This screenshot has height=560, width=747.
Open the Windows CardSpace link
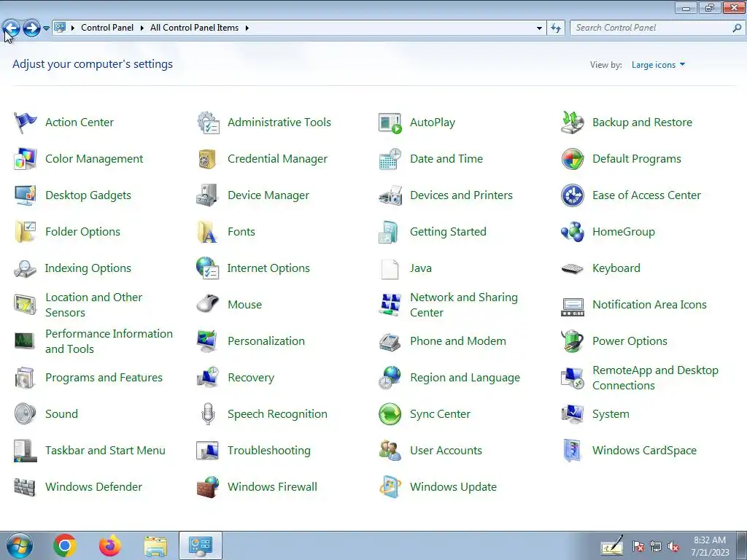tap(645, 451)
